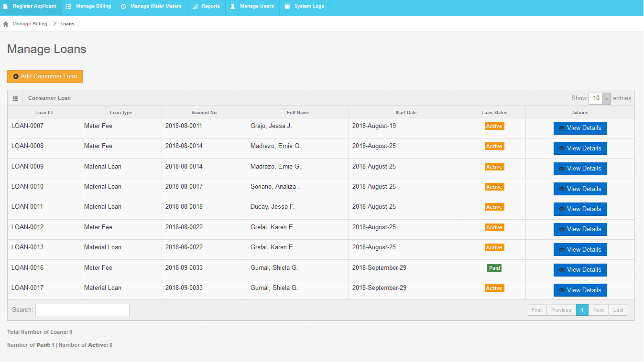Click the First pagination button

537,310
